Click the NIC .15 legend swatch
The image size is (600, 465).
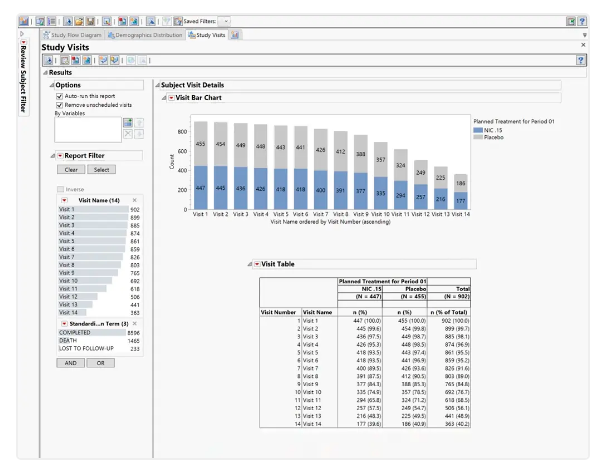click(478, 130)
